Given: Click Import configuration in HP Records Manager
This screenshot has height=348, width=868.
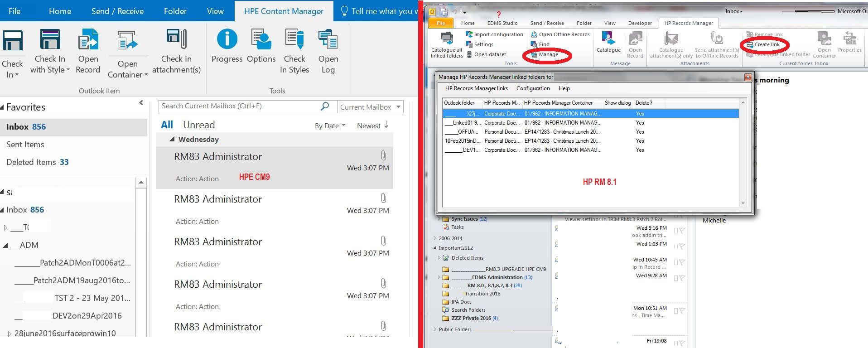Looking at the screenshot, I should (494, 34).
